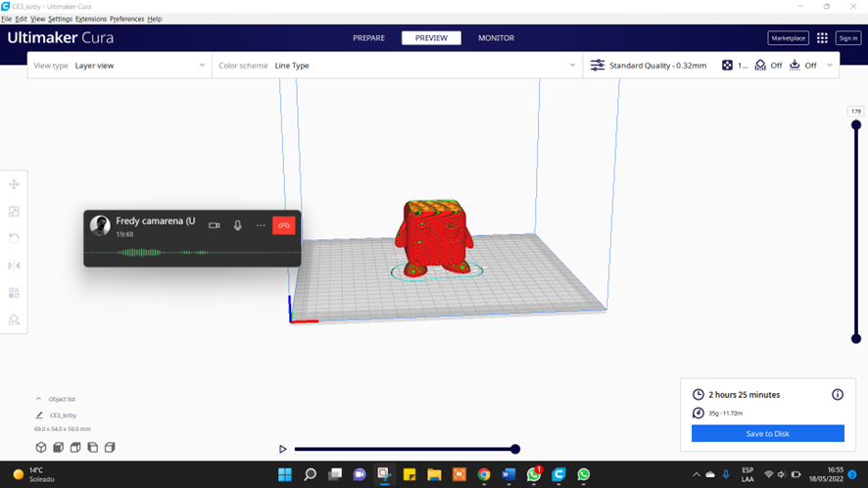Switch to the PREVIEW stage
Image resolution: width=868 pixels, height=488 pixels.
tap(431, 37)
